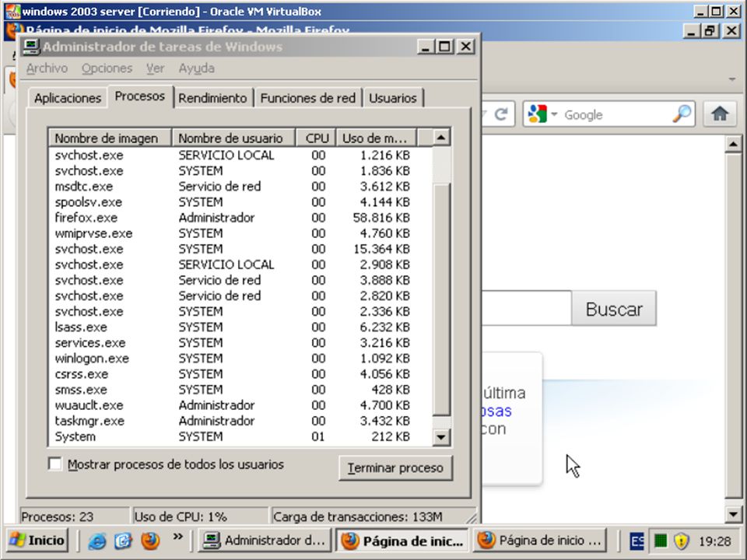Viewport: 747px width, 560px height.
Task: Select the winlogon.exe process row
Action: tap(240, 359)
